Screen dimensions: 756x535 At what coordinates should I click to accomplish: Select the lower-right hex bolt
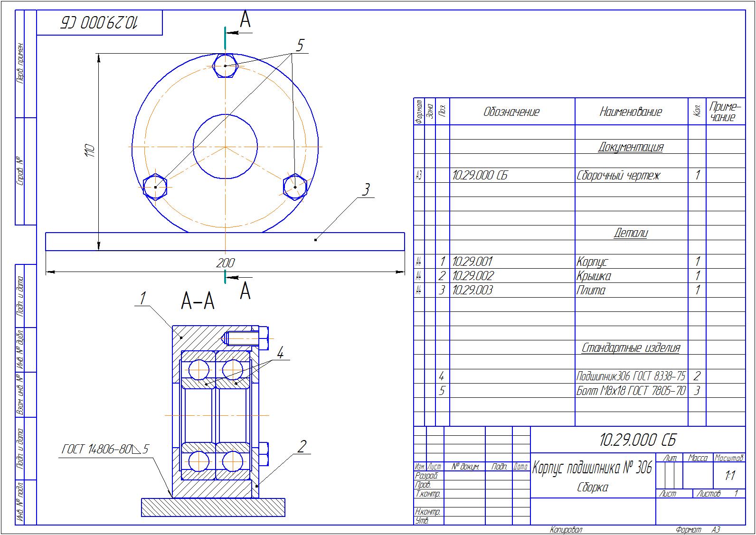tap(295, 187)
